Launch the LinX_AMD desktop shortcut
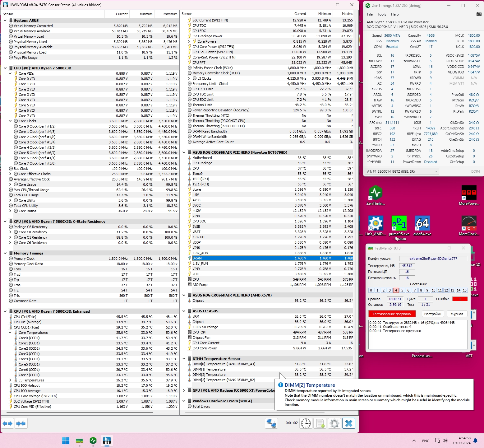This screenshot has height=448, width=484. pyautogui.click(x=376, y=226)
